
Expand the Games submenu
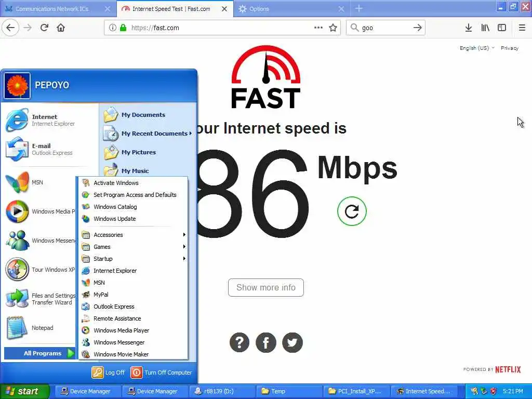tap(134, 247)
